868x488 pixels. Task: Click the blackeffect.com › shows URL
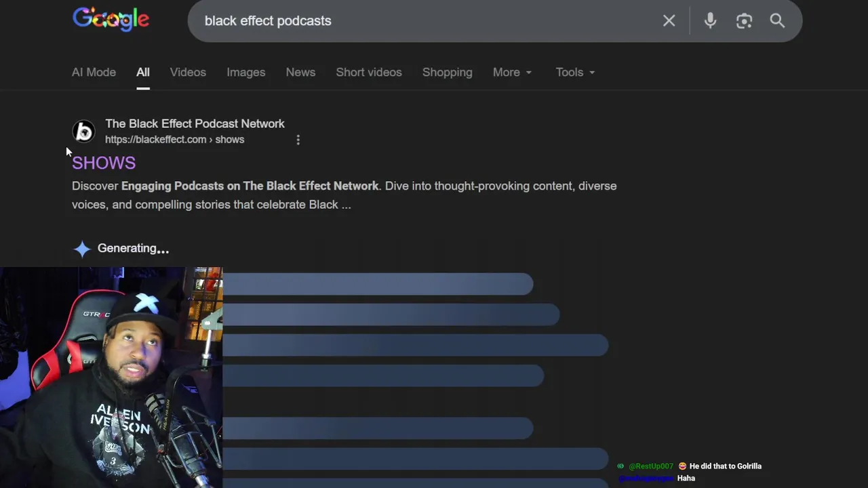(174, 140)
